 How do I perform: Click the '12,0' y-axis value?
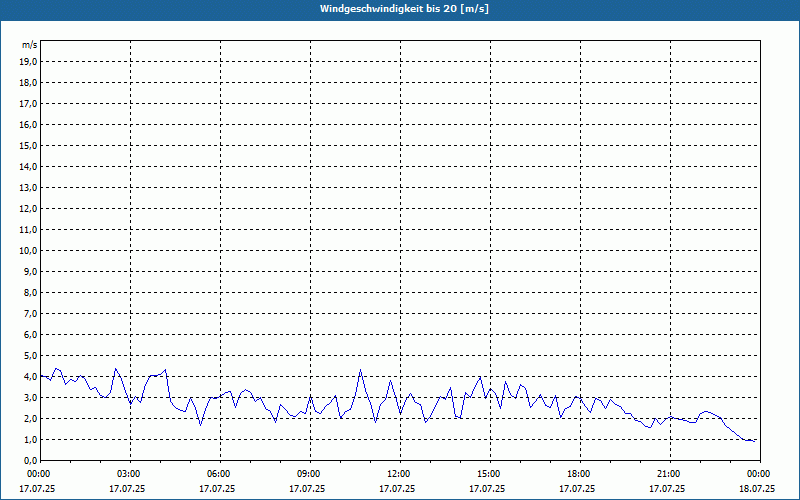click(x=28, y=208)
